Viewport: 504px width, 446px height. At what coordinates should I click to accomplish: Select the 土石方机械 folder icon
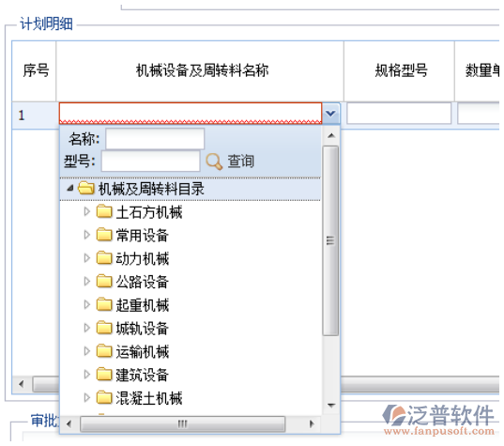click(104, 211)
